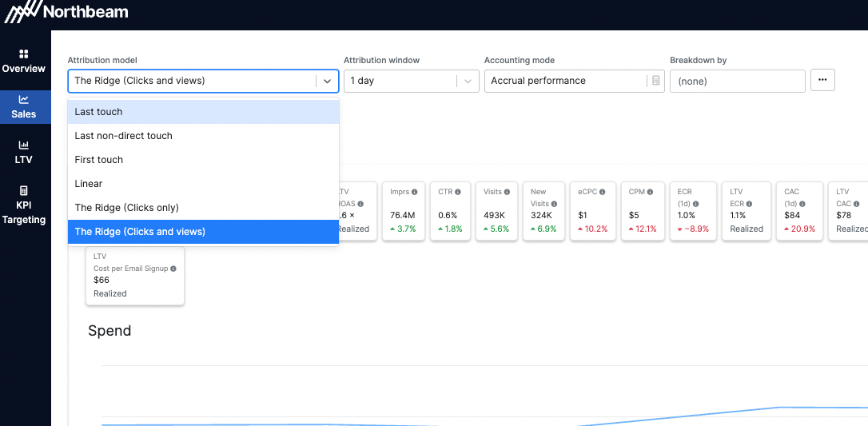Click the -8.9% ECR change value
Image resolution: width=868 pixels, height=426 pixels.
pyautogui.click(x=698, y=229)
